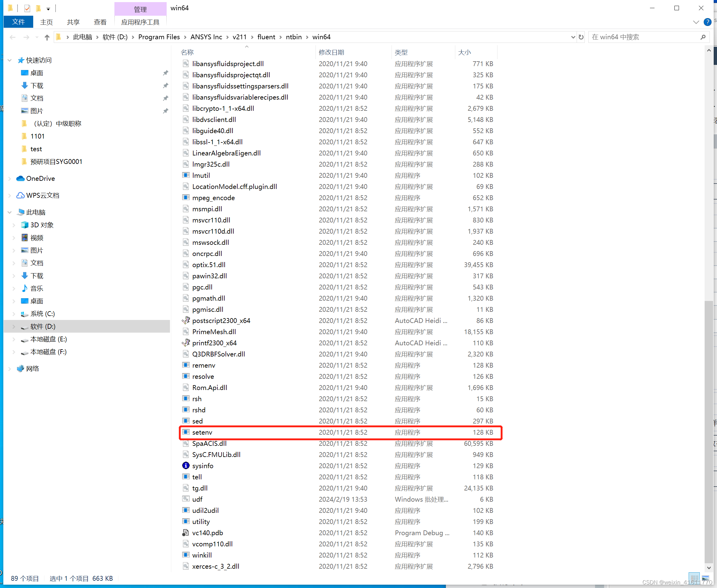
Task: Unpin 桌面 from quick access
Action: click(166, 72)
